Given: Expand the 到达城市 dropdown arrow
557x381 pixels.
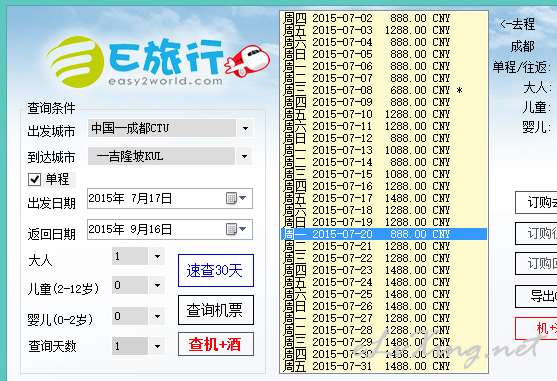Looking at the screenshot, I should [x=244, y=156].
